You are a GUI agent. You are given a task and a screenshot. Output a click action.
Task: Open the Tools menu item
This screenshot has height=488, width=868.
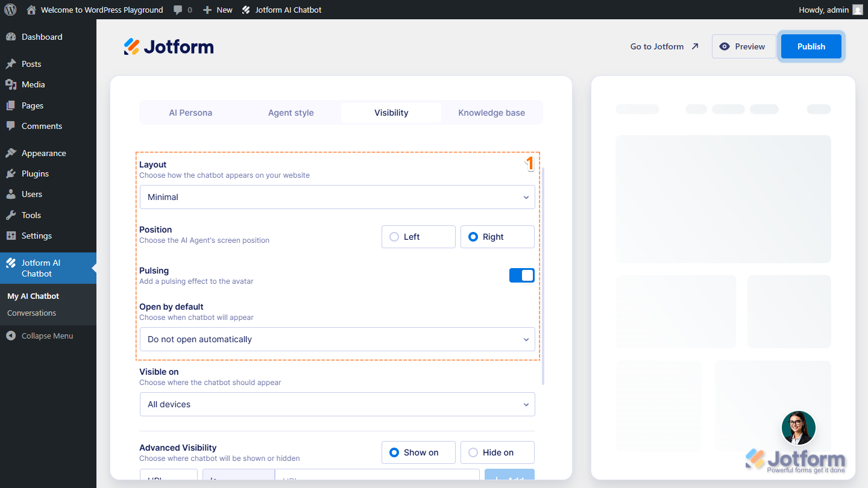point(48,215)
